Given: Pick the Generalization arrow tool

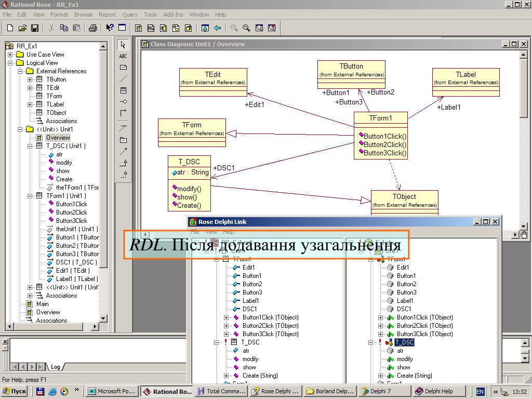Looking at the screenshot, I should pyautogui.click(x=123, y=163).
